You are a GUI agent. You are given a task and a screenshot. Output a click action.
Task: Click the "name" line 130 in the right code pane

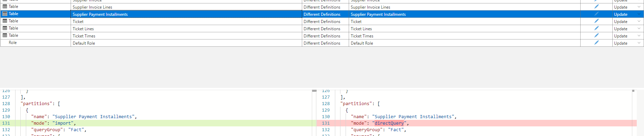coord(404,116)
